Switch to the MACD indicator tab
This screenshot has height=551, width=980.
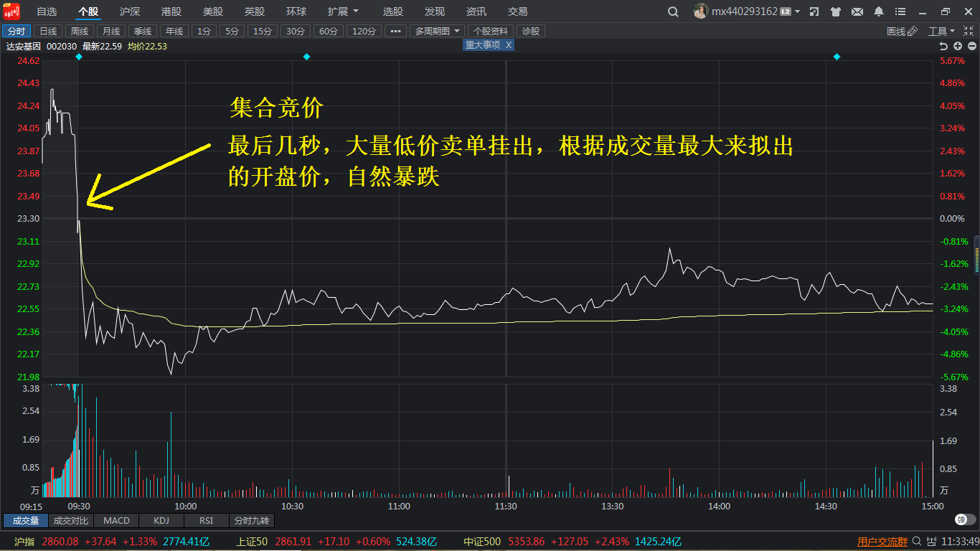pos(116,521)
